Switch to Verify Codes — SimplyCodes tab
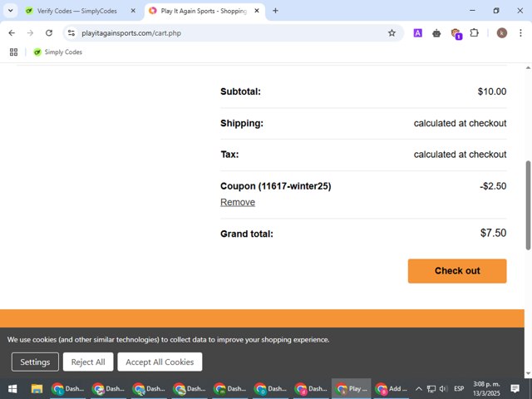The image size is (532, 399). (77, 11)
